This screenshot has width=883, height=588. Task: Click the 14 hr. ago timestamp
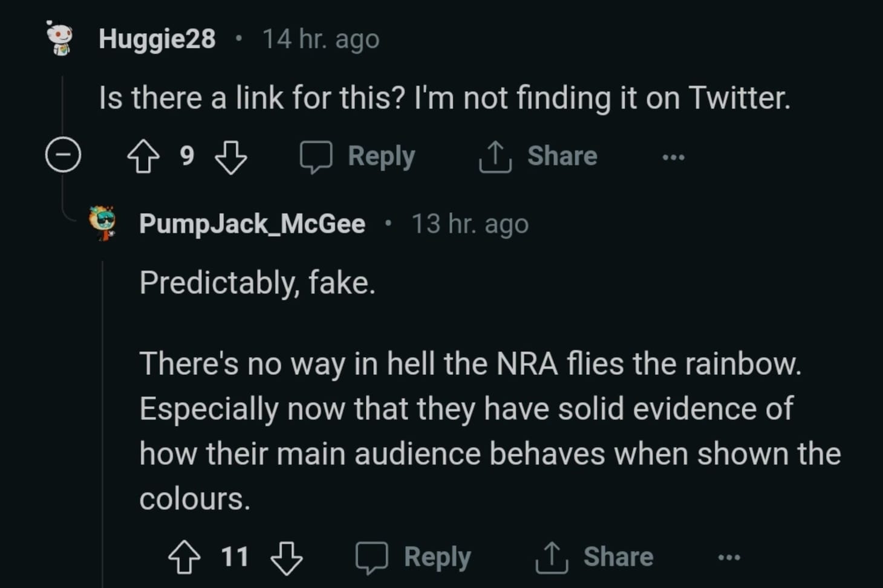320,38
